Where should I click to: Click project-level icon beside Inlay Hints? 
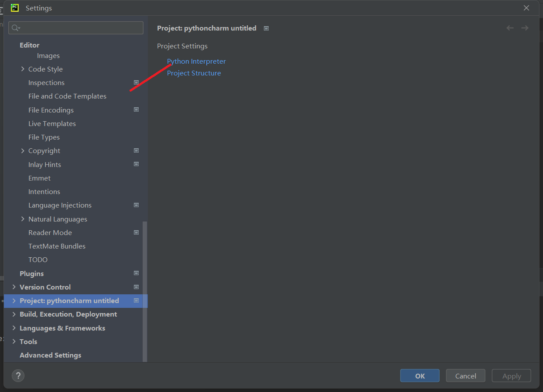[136, 164]
